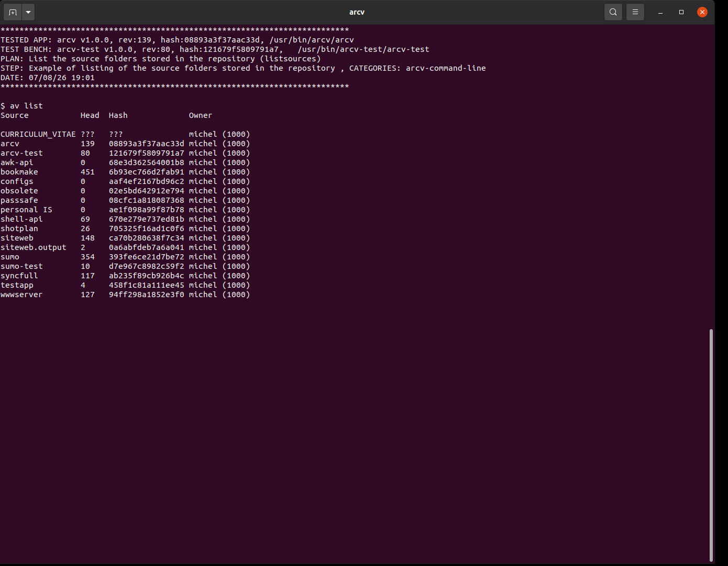This screenshot has height=566, width=728.
Task: Click hash ae1f098a99f87b78
Action: pyautogui.click(x=147, y=210)
